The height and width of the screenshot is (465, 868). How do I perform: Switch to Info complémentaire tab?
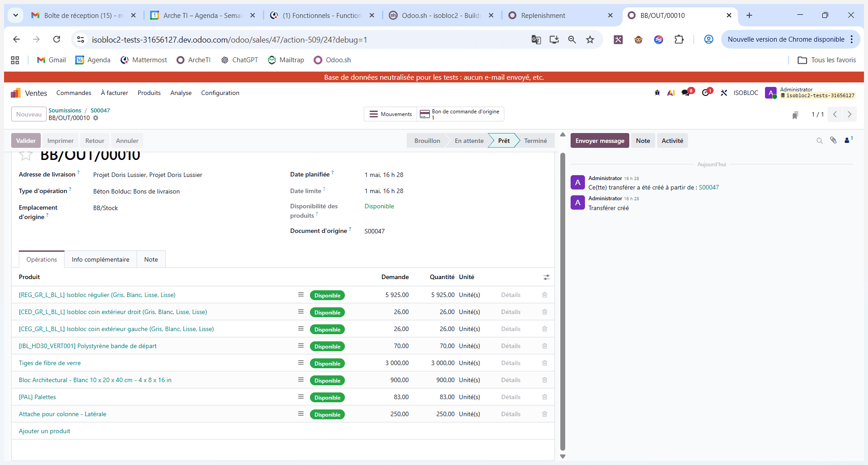[100, 259]
